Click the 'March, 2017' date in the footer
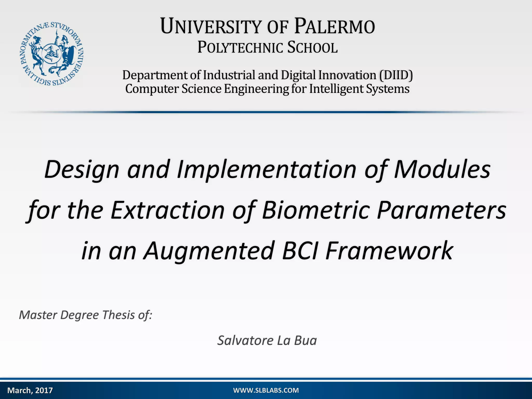Viewport: 532px width, 399px height. pos(30,390)
